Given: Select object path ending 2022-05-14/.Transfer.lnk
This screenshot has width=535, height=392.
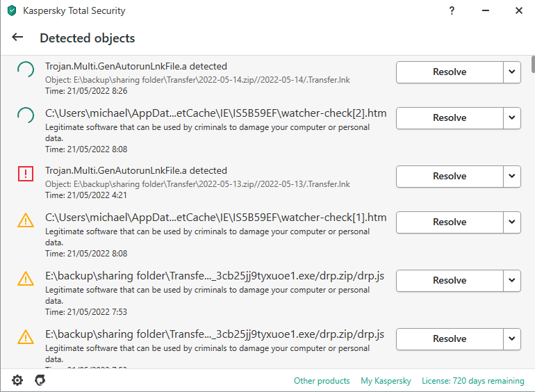Looking at the screenshot, I should tap(197, 80).
